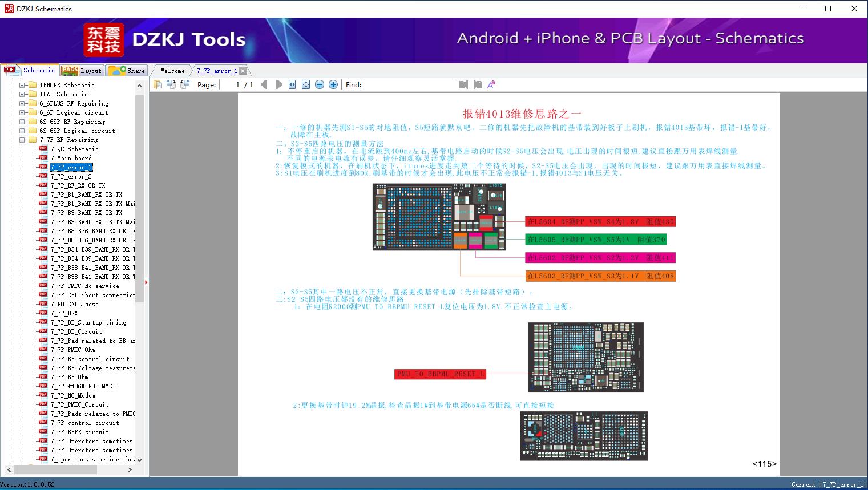Select 7_7P_control circuit item

[84, 423]
